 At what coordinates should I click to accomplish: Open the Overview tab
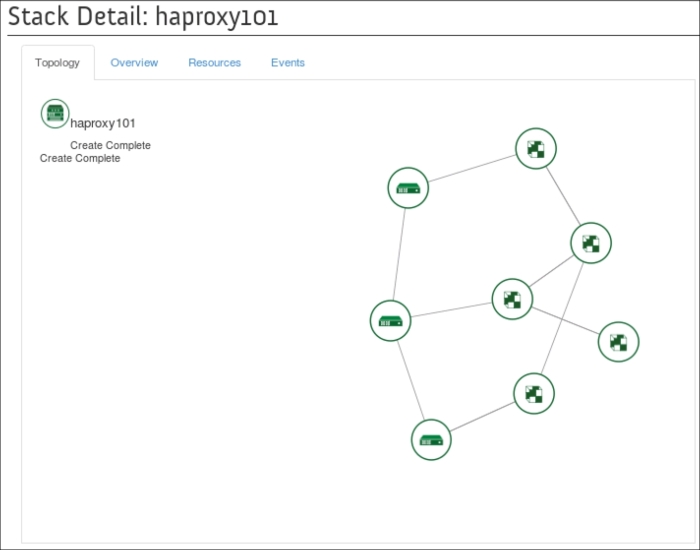tap(134, 63)
